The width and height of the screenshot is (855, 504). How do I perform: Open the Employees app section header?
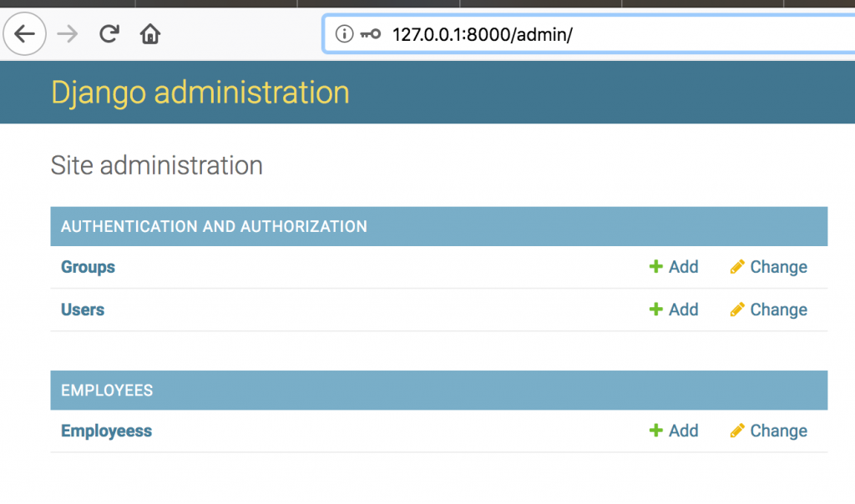click(x=107, y=391)
